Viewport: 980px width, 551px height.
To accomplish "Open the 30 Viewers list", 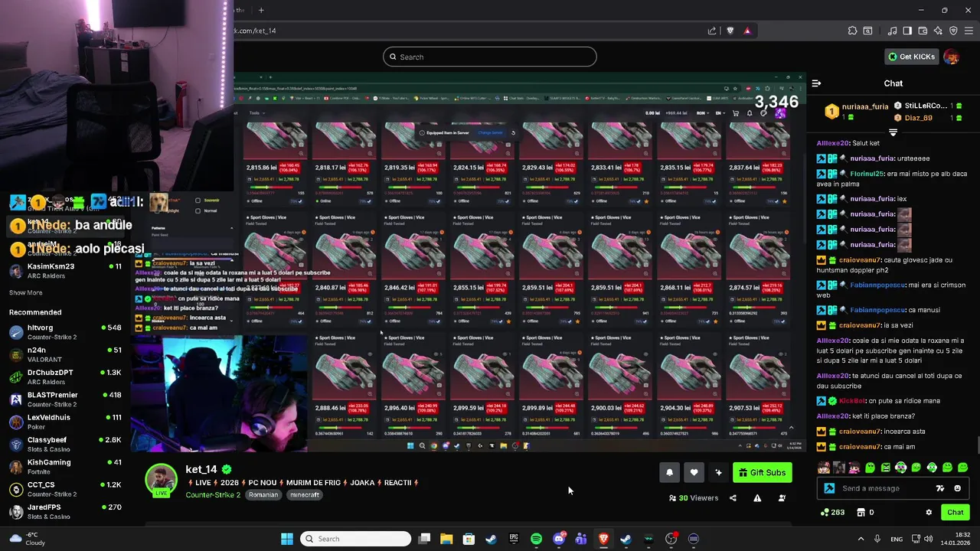I will click(x=694, y=498).
